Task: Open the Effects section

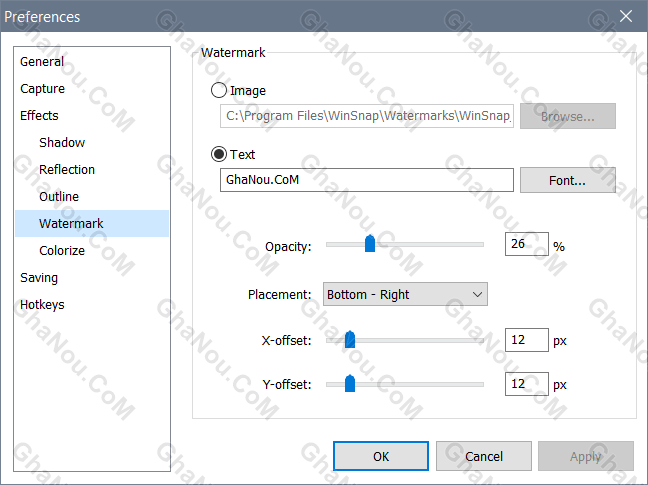Action: [92, 116]
